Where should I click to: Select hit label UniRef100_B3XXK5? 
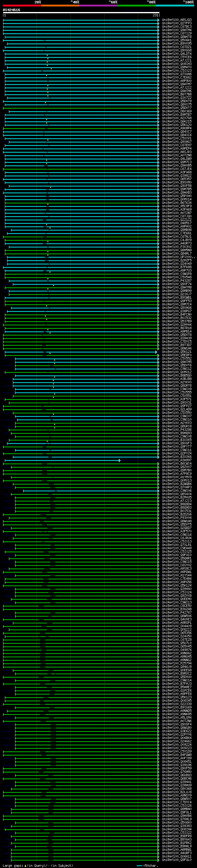tap(177, 440)
